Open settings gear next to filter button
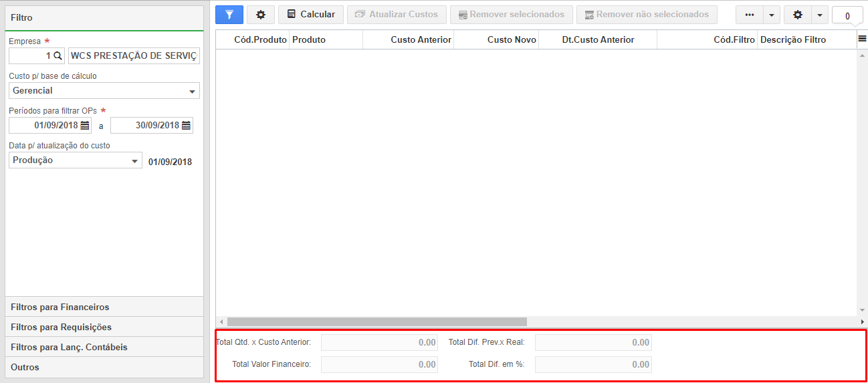The image size is (868, 383). (x=261, y=15)
